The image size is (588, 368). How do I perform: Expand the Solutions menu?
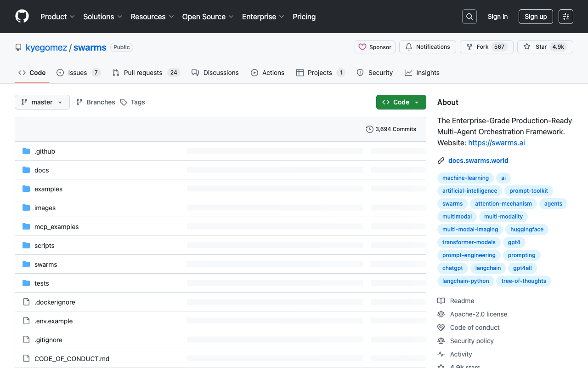click(x=103, y=17)
